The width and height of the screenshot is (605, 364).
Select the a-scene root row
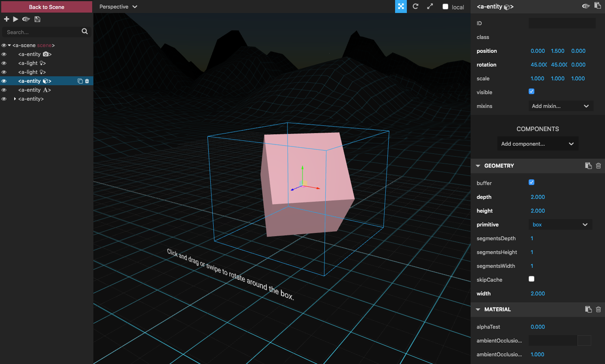coord(47,45)
